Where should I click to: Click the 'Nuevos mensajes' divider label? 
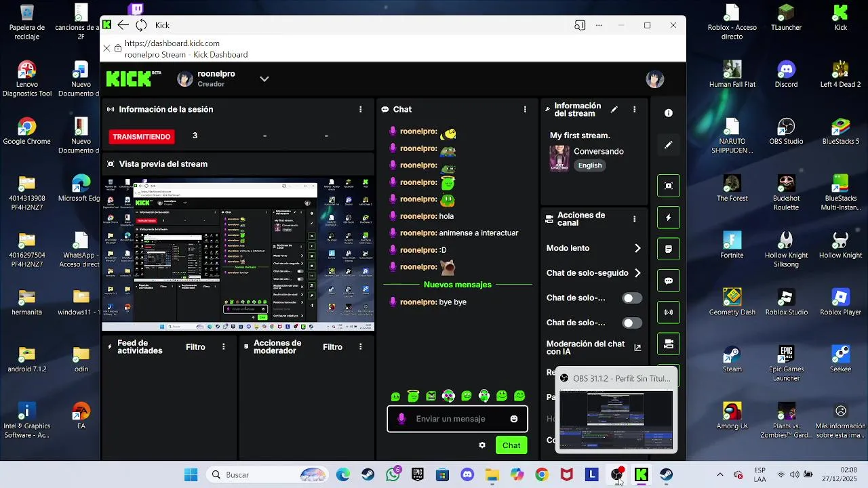457,285
